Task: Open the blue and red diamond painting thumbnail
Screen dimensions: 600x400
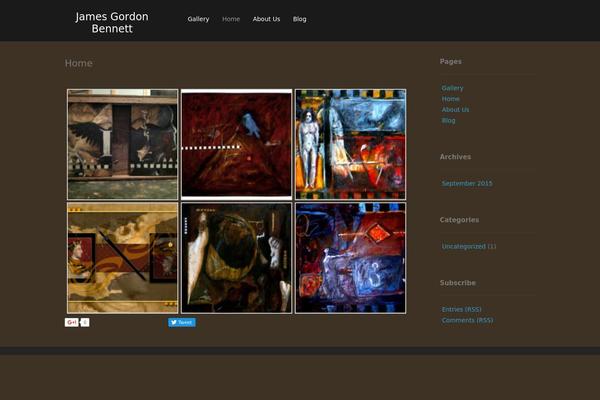Action: coord(351,258)
